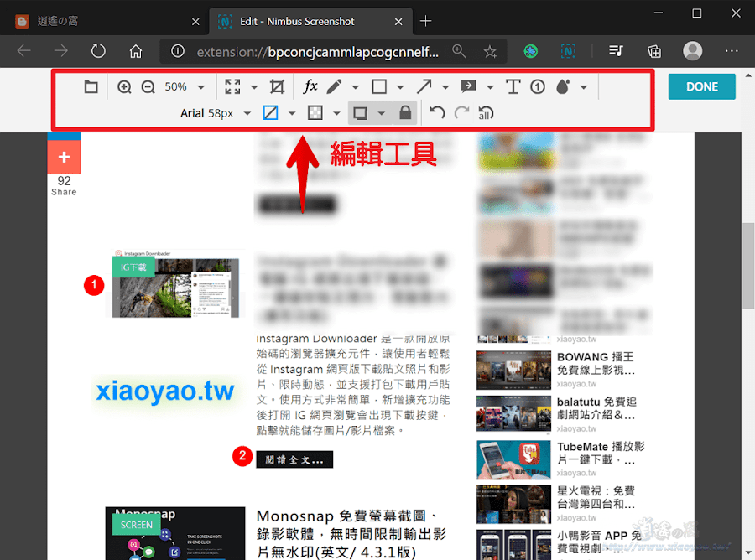Select the arrow drawing tool
The height and width of the screenshot is (560, 755).
424,87
